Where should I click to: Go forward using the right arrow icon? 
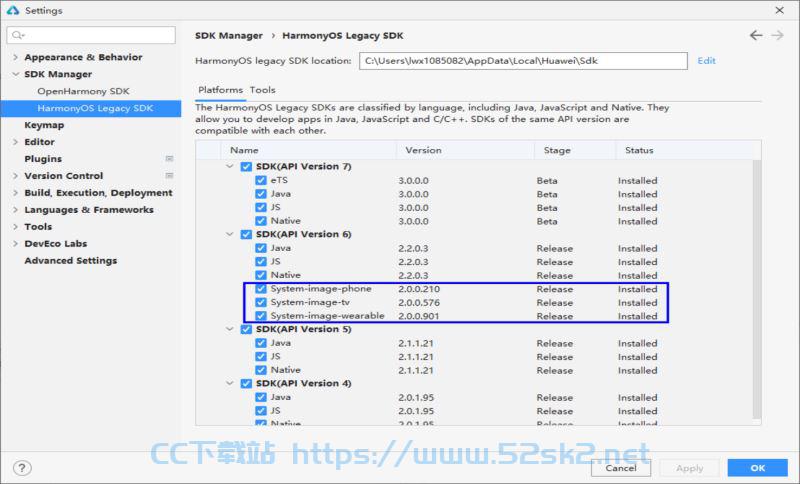tap(778, 35)
